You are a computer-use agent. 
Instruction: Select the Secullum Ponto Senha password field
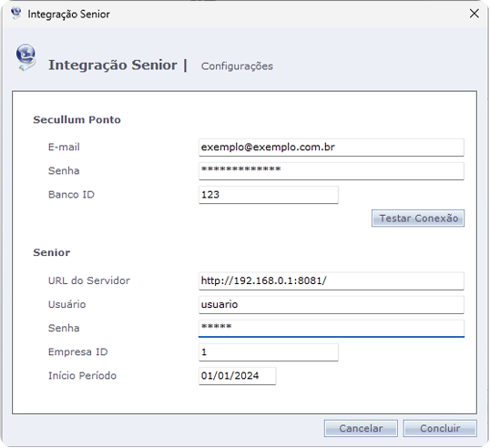(x=332, y=171)
